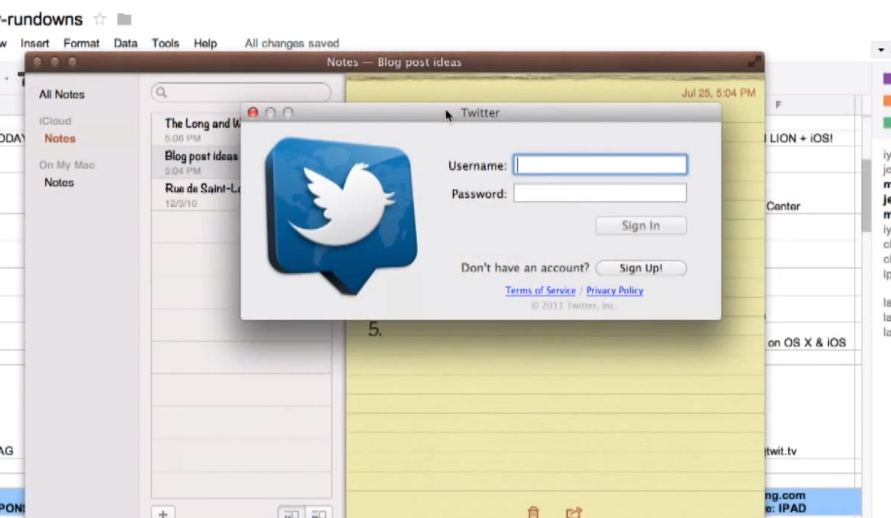Click the green color swatch on right edge

(887, 122)
